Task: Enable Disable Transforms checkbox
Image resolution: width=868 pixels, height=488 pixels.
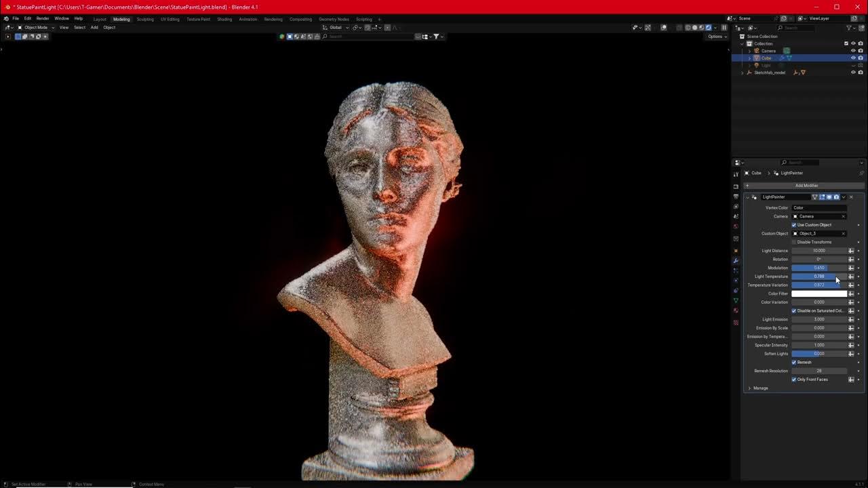Action: [x=793, y=242]
